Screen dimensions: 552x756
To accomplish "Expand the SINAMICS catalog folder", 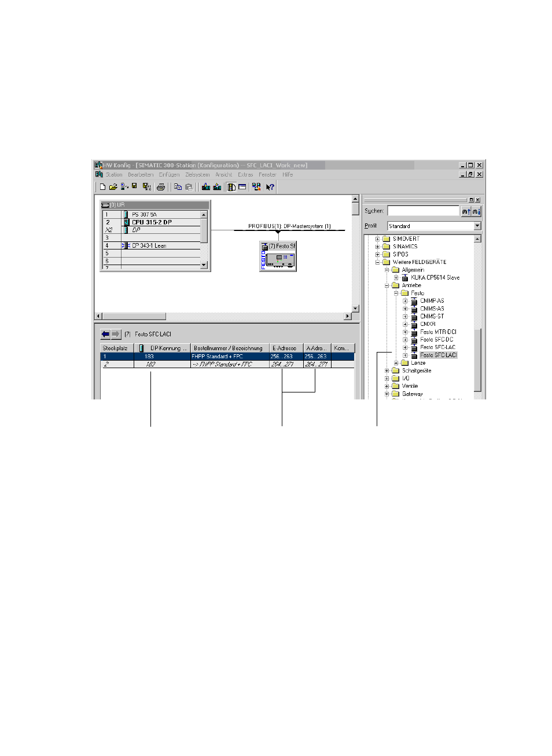I will pyautogui.click(x=378, y=247).
